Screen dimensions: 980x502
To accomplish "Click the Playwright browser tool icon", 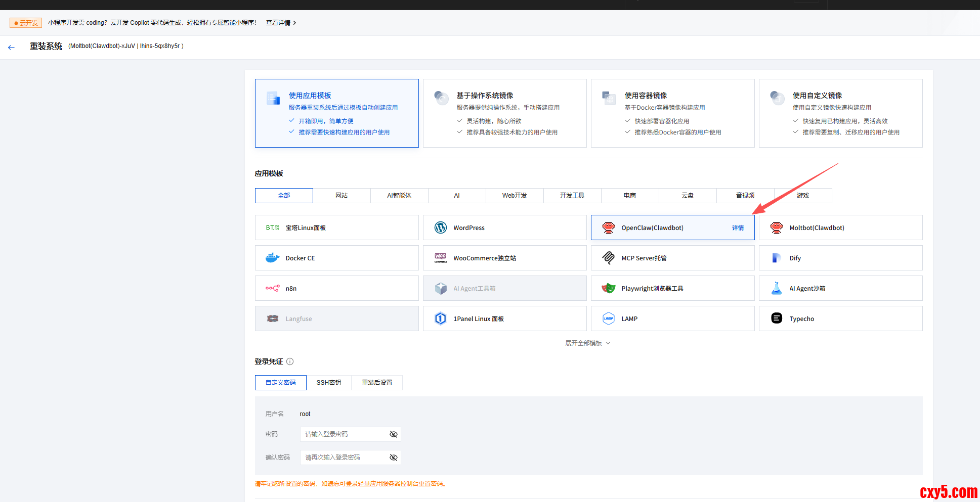I will pos(608,288).
